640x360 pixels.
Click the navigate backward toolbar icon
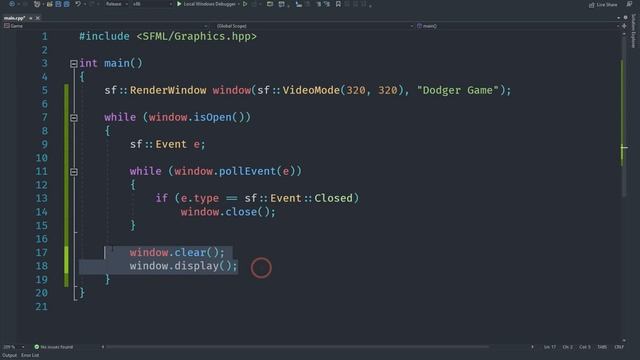tap(11, 4)
